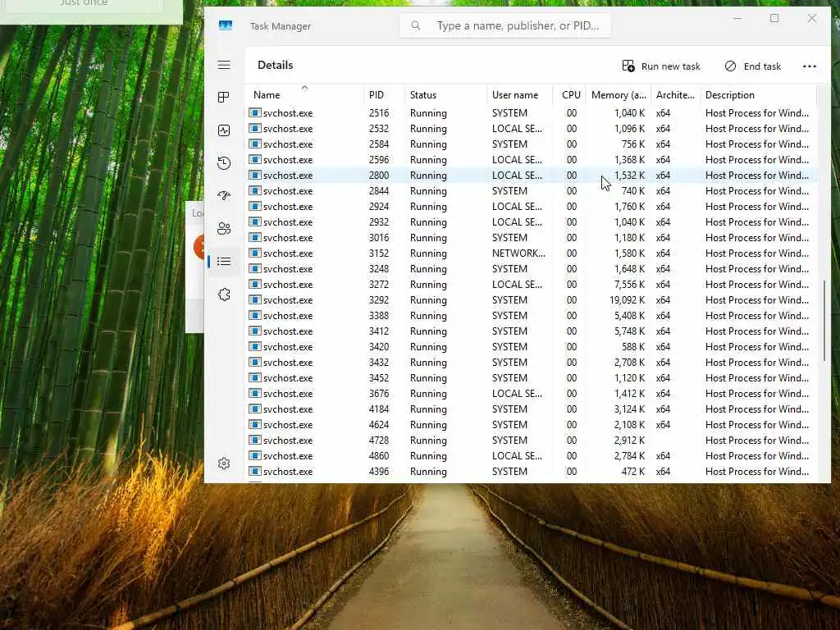Click PID cell 3432
This screenshot has width=840, height=630.
(x=379, y=362)
